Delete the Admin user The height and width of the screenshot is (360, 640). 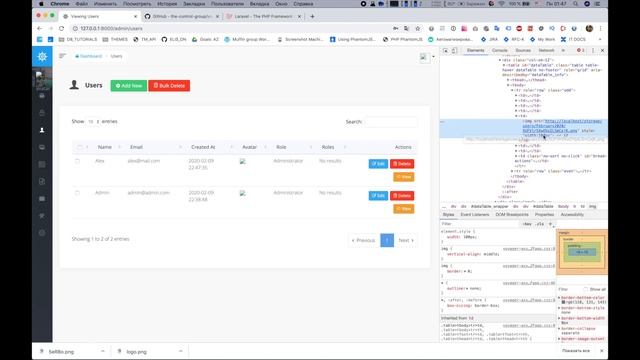pyautogui.click(x=402, y=196)
